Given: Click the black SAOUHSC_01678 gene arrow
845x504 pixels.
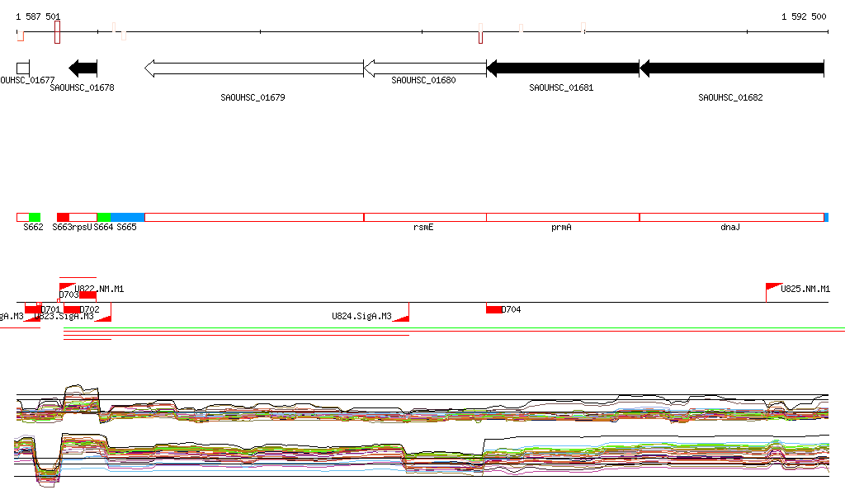Looking at the screenshot, I should pyautogui.click(x=83, y=68).
